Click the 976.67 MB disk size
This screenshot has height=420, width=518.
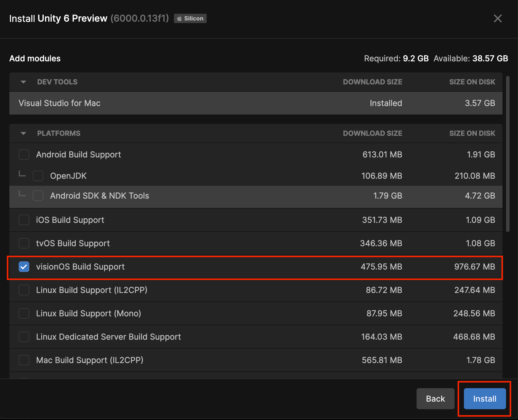coord(475,267)
